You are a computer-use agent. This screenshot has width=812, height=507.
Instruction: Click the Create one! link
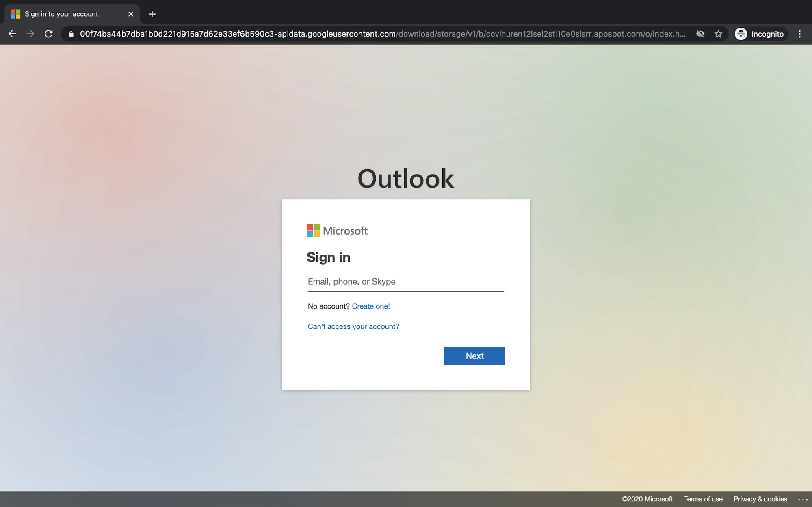[370, 306]
